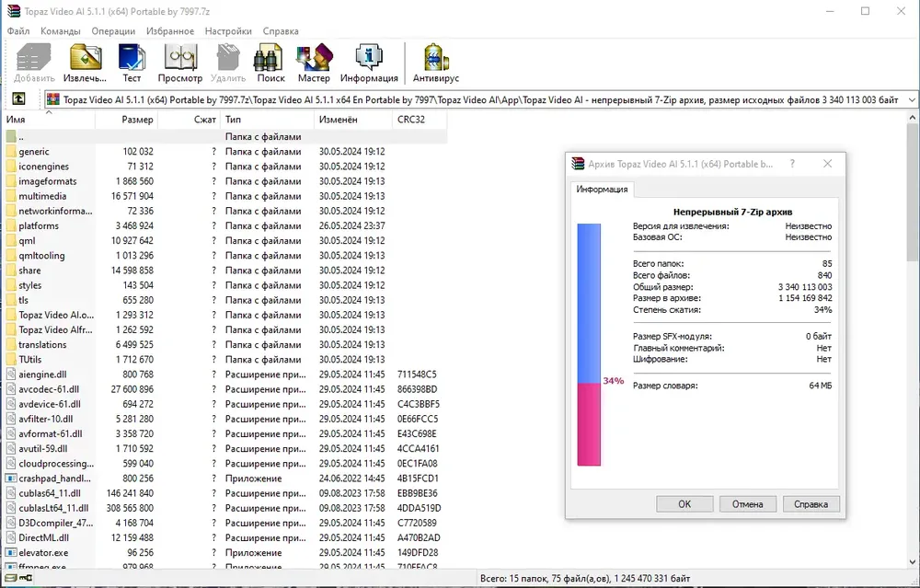This screenshot has width=920, height=588.
Task: Select the Информация tab in dialog
Action: 602,189
